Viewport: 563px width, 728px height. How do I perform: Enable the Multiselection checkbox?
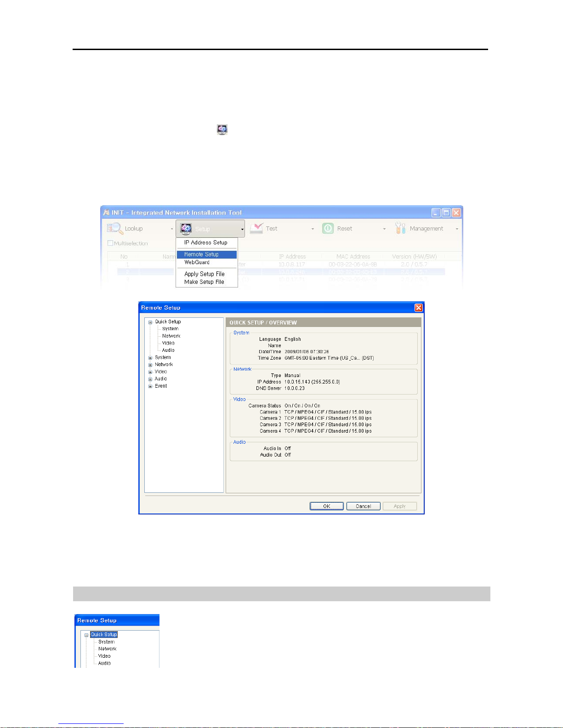click(110, 243)
